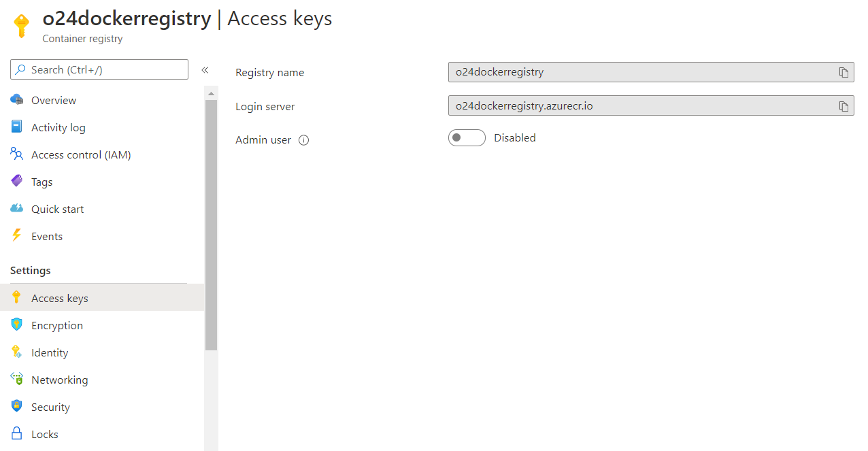This screenshot has width=868, height=451.
Task: Open Activity log from its icon
Action: tap(16, 127)
